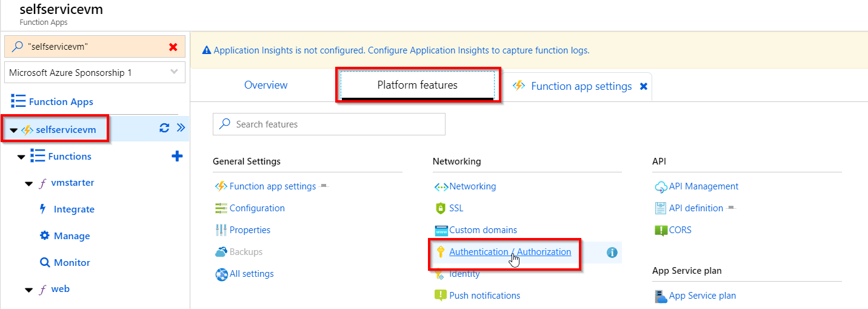The width and height of the screenshot is (868, 309).
Task: Click the Manage gear icon
Action: (x=44, y=236)
